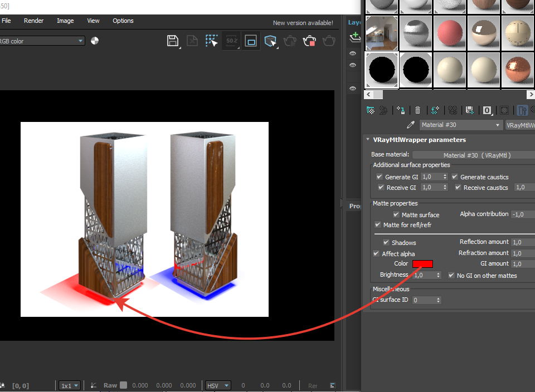Click Assign Material to Selection icon
Screen dimensions: 535x392
tap(400, 110)
